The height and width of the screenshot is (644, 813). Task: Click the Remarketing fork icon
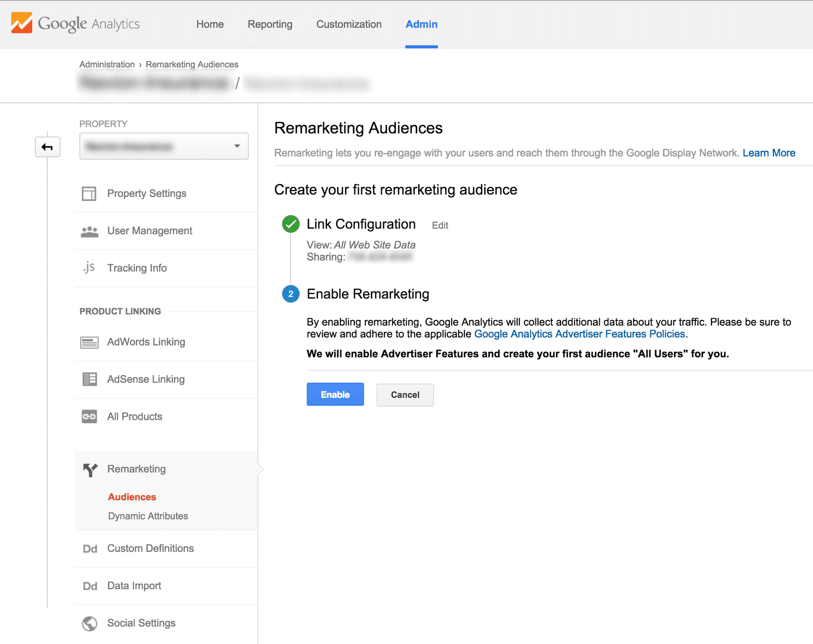[90, 470]
